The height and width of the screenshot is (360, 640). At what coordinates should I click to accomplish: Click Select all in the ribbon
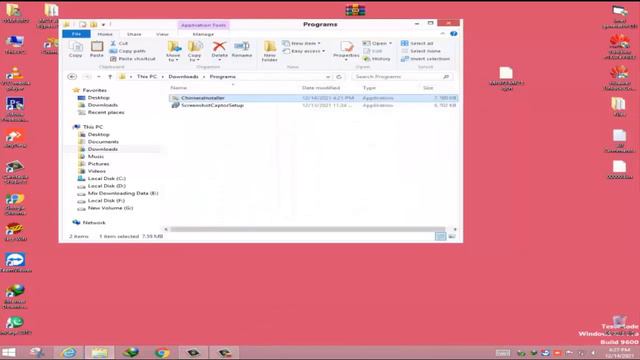coord(417,43)
